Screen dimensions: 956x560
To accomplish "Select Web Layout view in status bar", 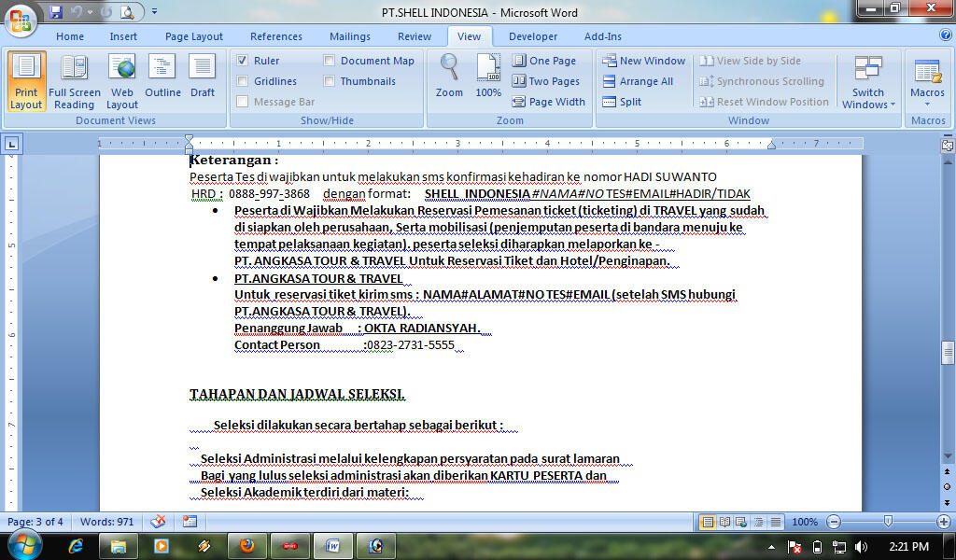I will (741, 523).
